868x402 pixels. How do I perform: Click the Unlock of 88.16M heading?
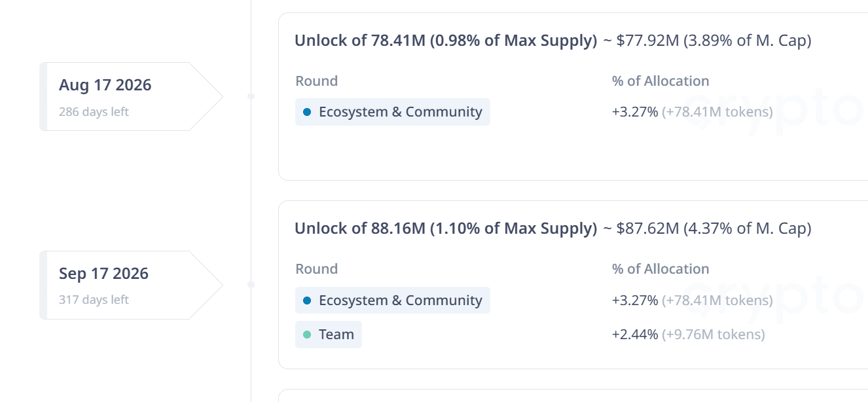coord(446,228)
